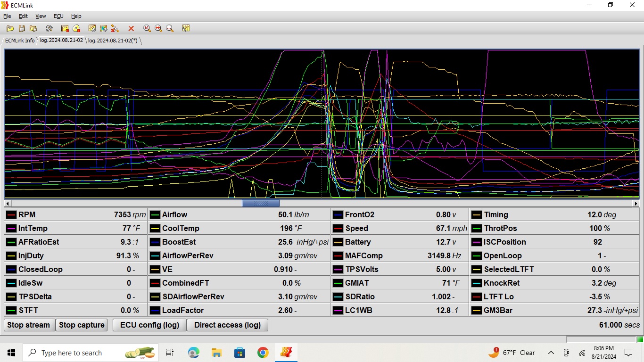
Task: Reset zoom with the 1:1 magnifier icon
Action: coord(147,28)
